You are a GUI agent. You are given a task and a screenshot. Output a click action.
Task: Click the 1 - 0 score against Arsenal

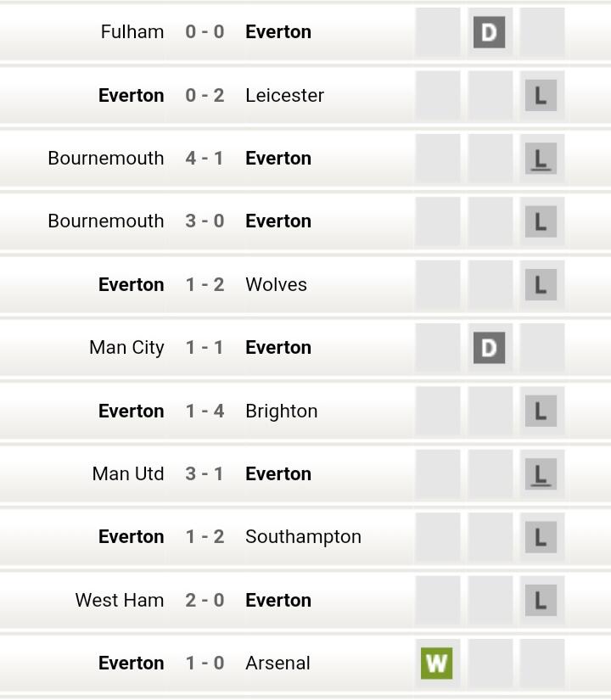point(205,663)
